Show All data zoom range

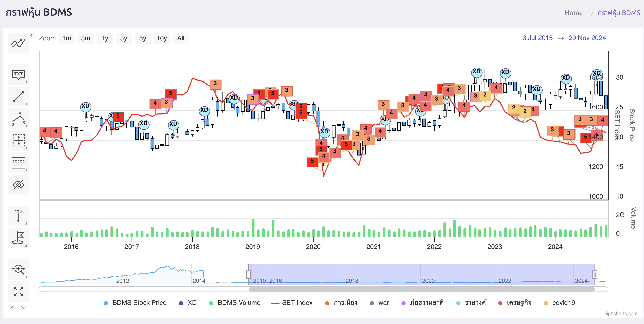(181, 38)
